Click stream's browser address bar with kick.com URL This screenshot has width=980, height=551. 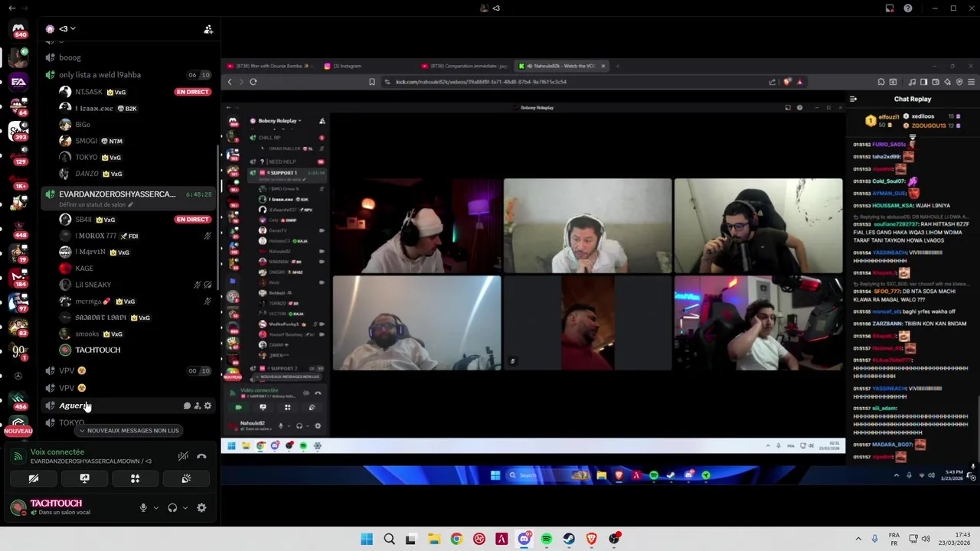(x=574, y=82)
